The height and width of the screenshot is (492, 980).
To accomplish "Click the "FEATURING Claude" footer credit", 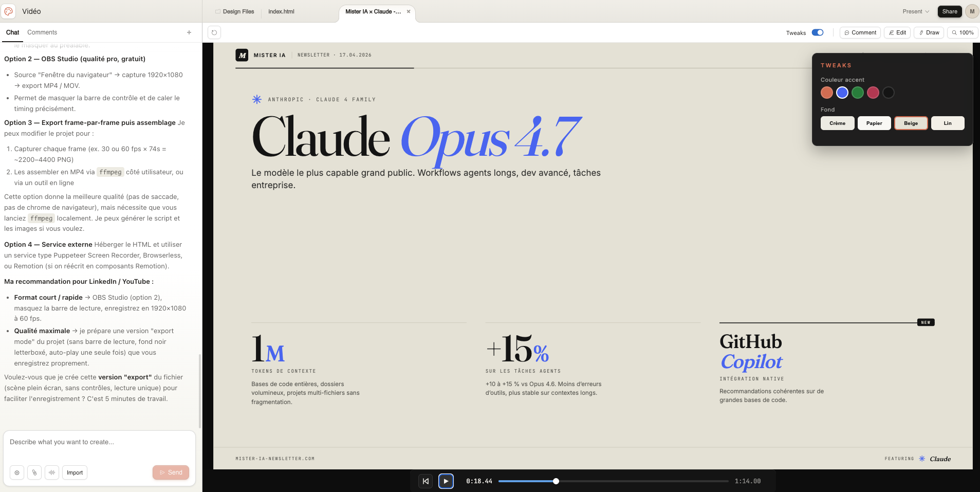I will (x=918, y=459).
